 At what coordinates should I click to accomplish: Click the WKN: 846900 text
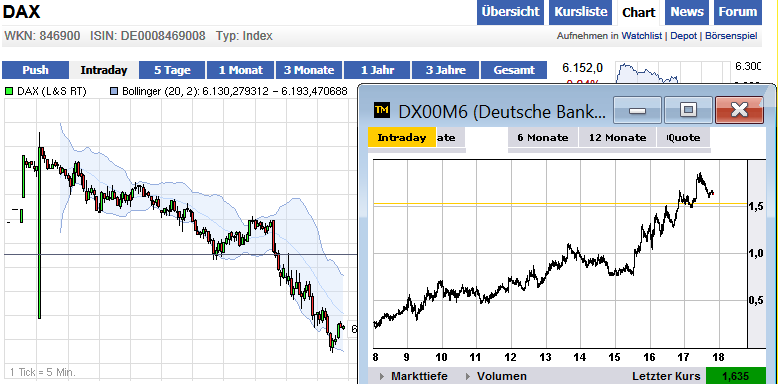[x=42, y=36]
